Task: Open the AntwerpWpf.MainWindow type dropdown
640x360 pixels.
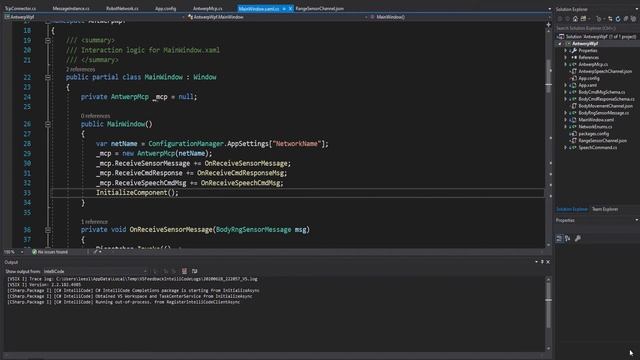Action: pos(278,17)
